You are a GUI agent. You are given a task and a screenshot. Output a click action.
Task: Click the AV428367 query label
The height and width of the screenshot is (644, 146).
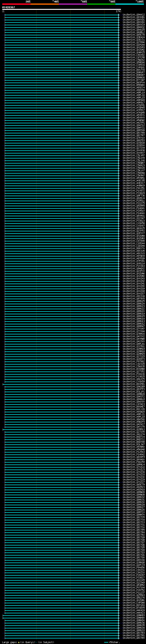(x=8, y=8)
